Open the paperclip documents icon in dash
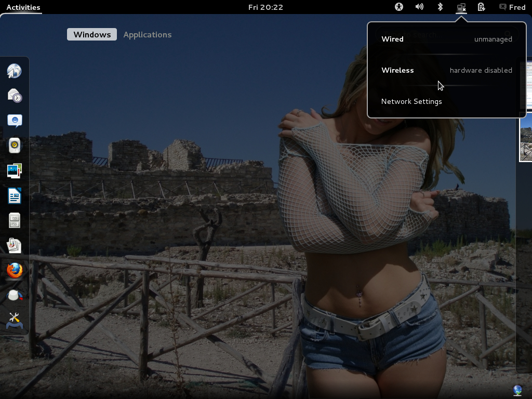Viewport: 532px width, 399px height. pos(14,246)
